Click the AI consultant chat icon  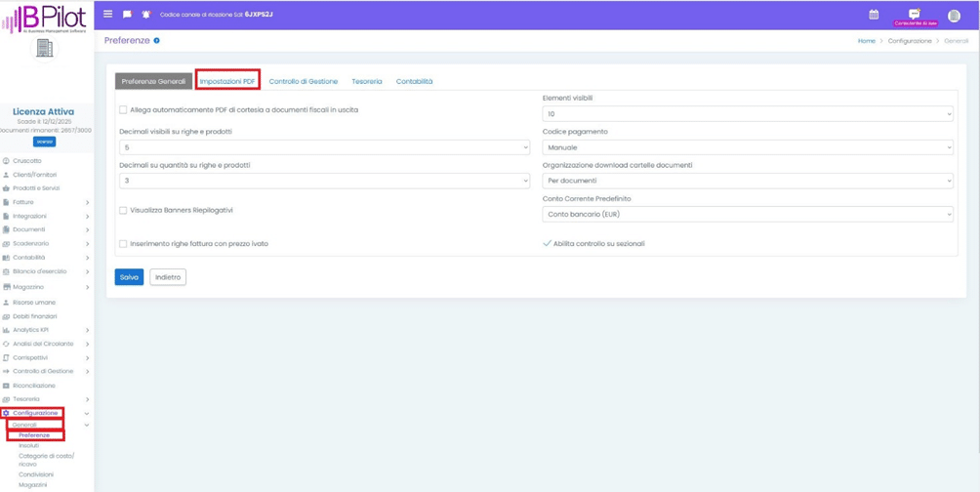pyautogui.click(x=915, y=15)
